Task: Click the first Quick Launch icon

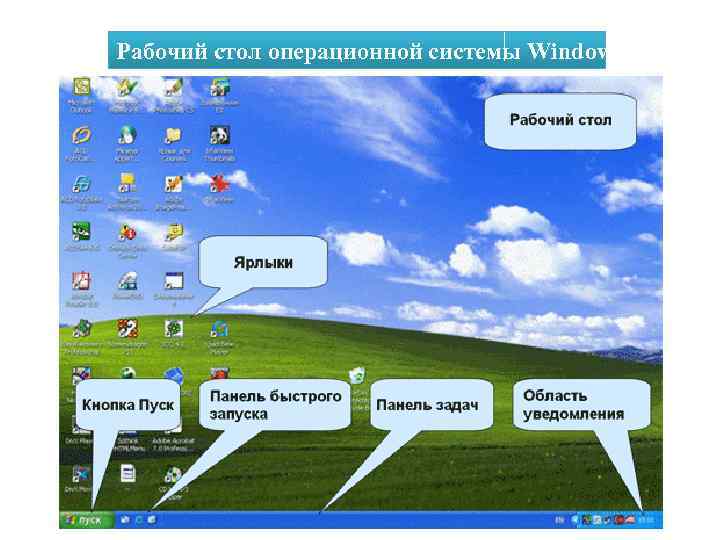Action: pos(125,520)
